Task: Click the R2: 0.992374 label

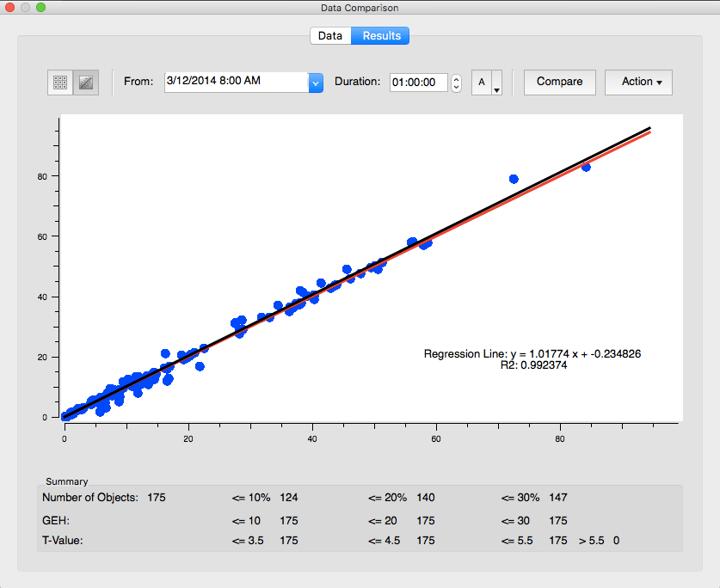Action: tap(533, 365)
